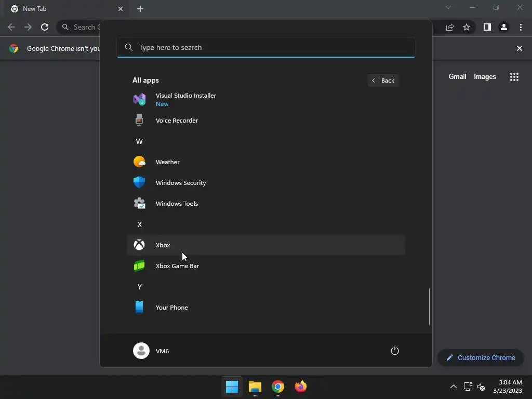
Task: Open the Weather app icon
Action: (139, 162)
